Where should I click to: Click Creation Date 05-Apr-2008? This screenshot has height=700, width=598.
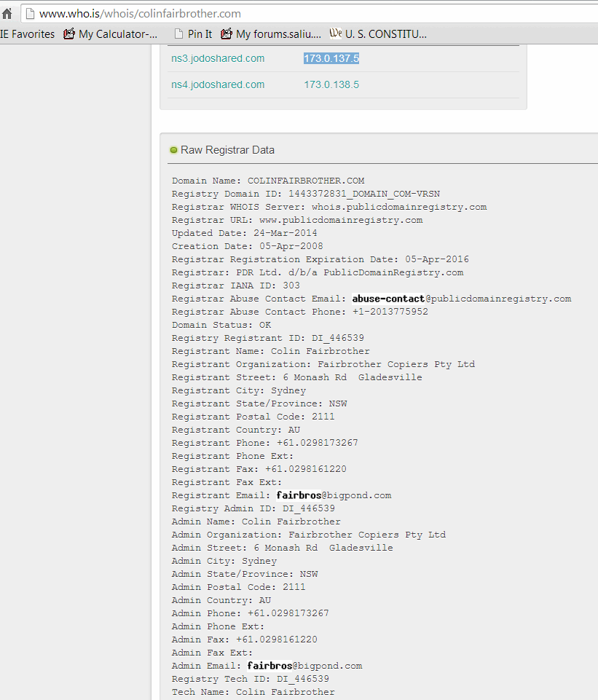click(247, 246)
